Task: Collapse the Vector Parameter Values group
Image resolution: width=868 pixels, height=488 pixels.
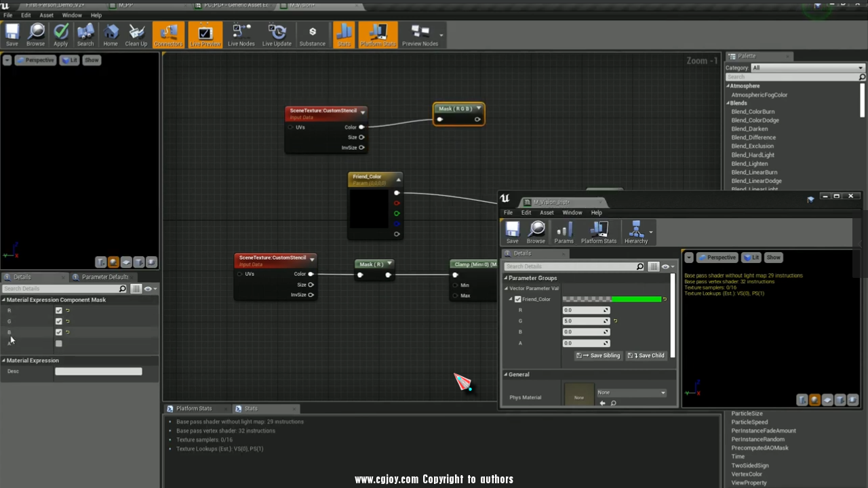Action: pyautogui.click(x=506, y=289)
